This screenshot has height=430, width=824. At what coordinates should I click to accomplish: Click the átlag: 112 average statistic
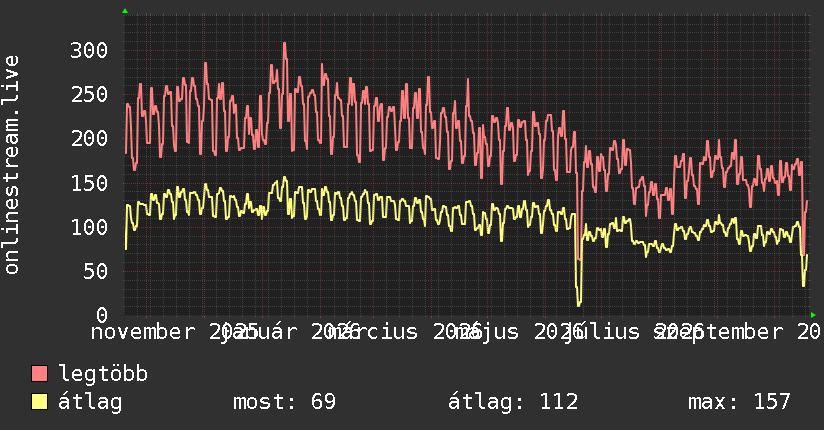tap(513, 402)
